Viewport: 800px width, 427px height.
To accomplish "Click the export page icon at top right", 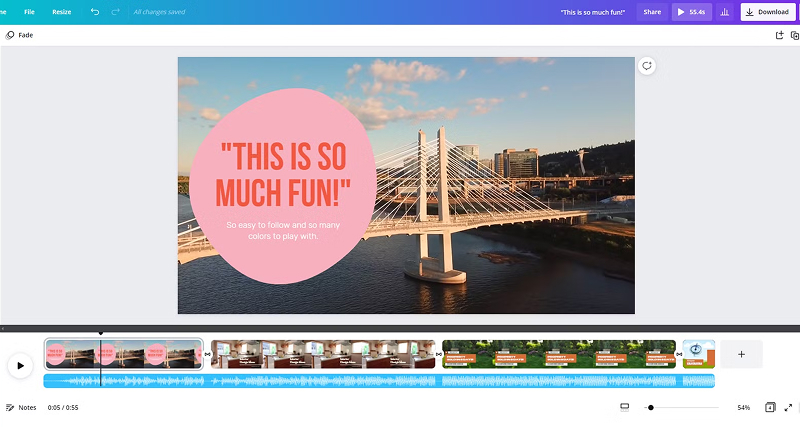I will (x=779, y=35).
